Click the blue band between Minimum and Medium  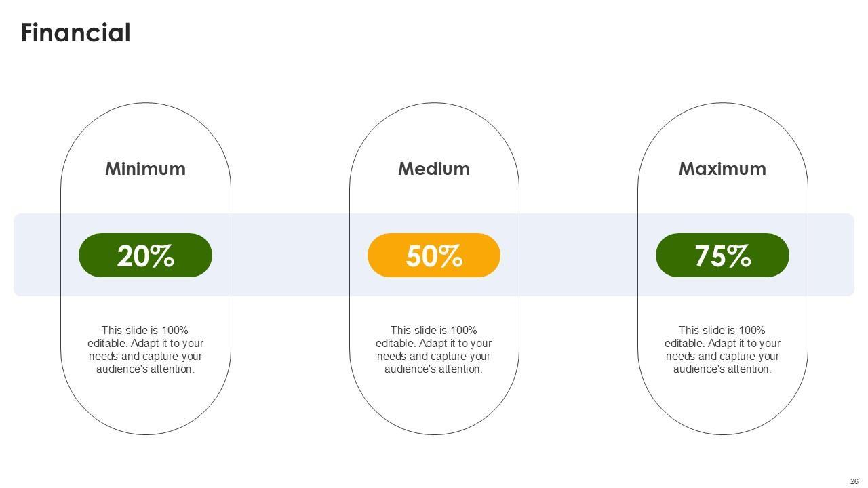(290, 255)
